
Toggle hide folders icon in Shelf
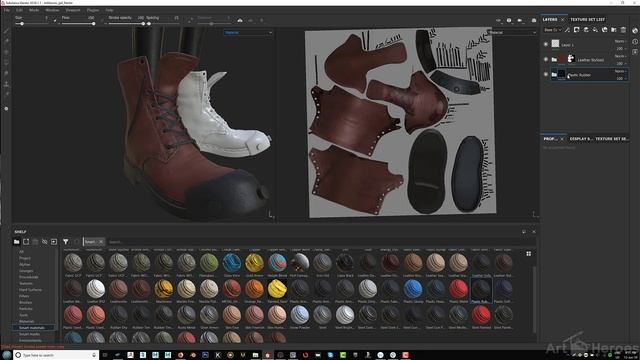(x=44, y=242)
